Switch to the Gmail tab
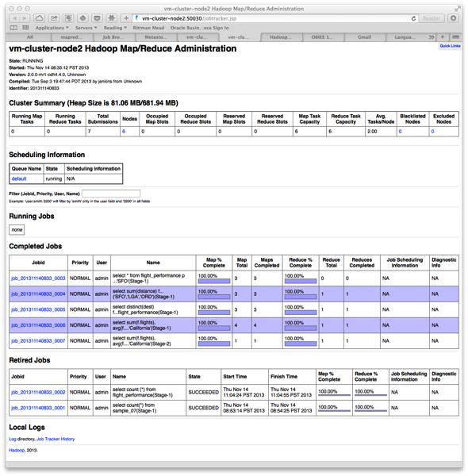468x476 pixels. point(364,37)
